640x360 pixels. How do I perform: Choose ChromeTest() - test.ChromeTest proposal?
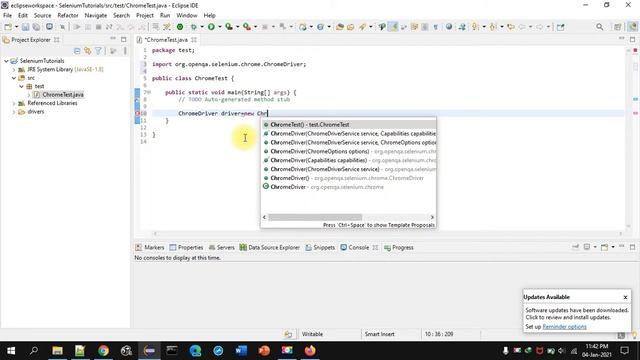(348, 124)
